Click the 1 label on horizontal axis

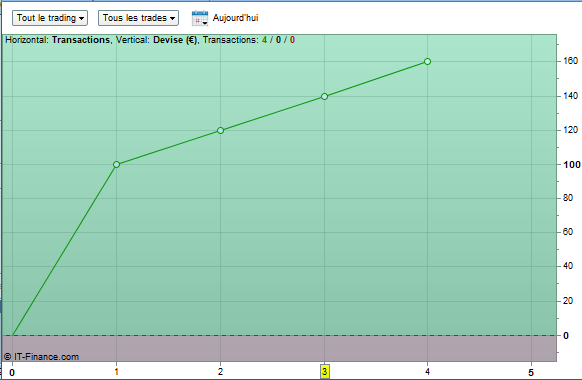117,371
